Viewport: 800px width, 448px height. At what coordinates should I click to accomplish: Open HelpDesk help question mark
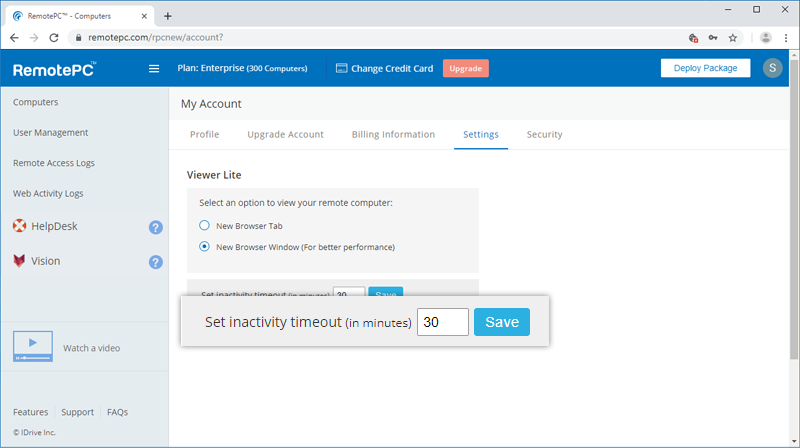coord(156,227)
